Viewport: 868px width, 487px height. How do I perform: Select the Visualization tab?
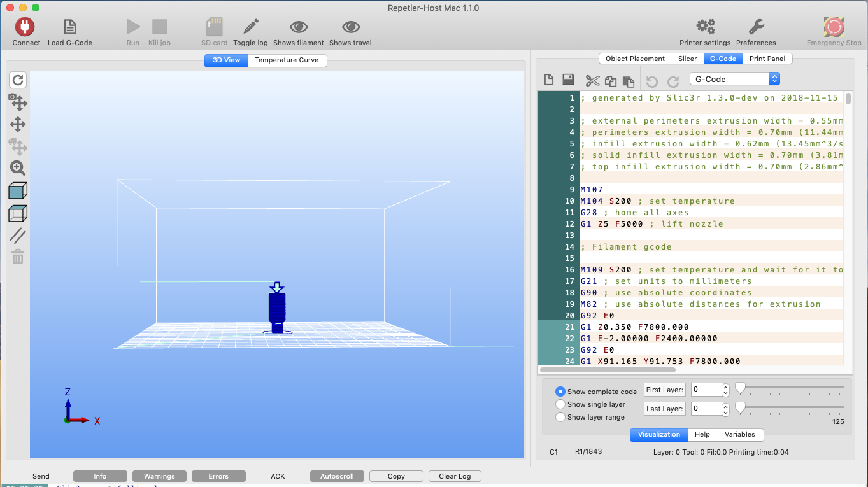click(x=659, y=434)
